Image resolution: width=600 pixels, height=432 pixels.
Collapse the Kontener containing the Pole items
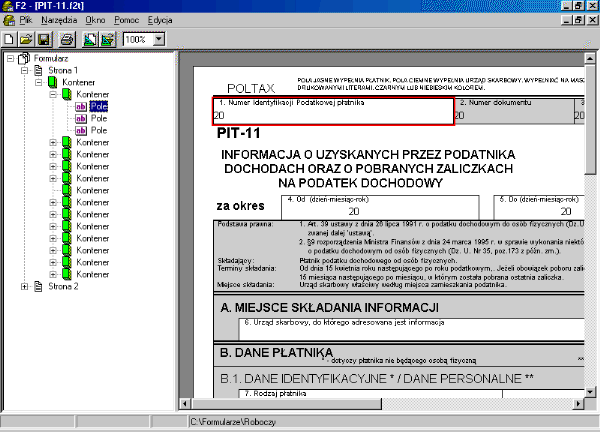[x=53, y=94]
